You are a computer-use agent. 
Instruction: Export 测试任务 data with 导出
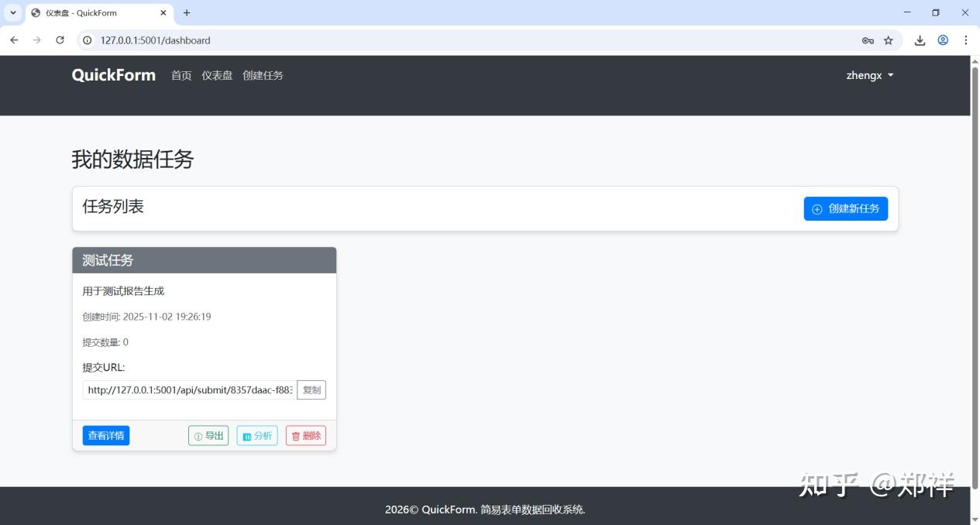(x=208, y=436)
